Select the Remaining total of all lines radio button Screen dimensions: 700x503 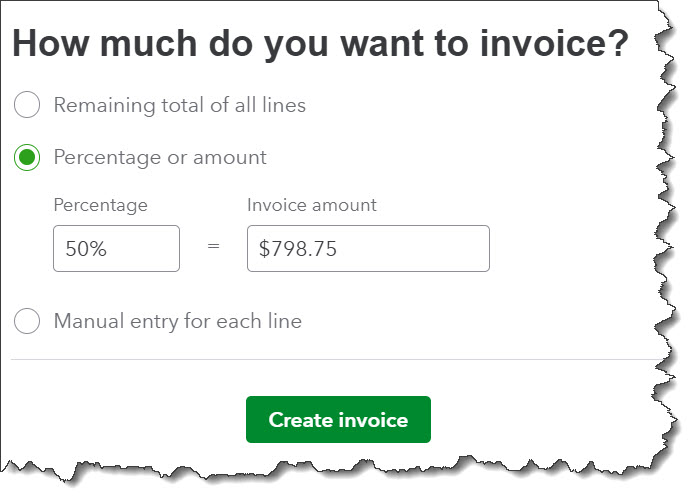tap(27, 104)
